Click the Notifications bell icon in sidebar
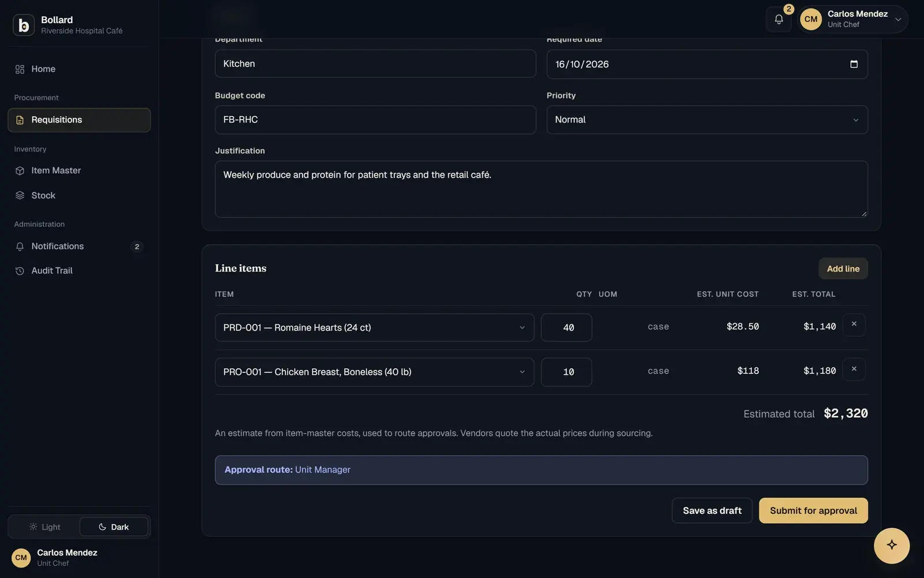Viewport: 924px width, 578px height. click(x=20, y=247)
